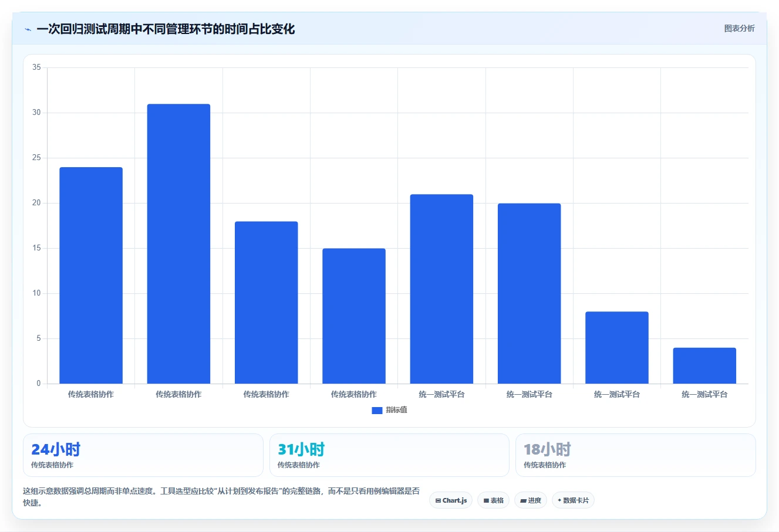779x532 pixels.
Task: Click the Chart.js tag chip
Action: click(451, 500)
